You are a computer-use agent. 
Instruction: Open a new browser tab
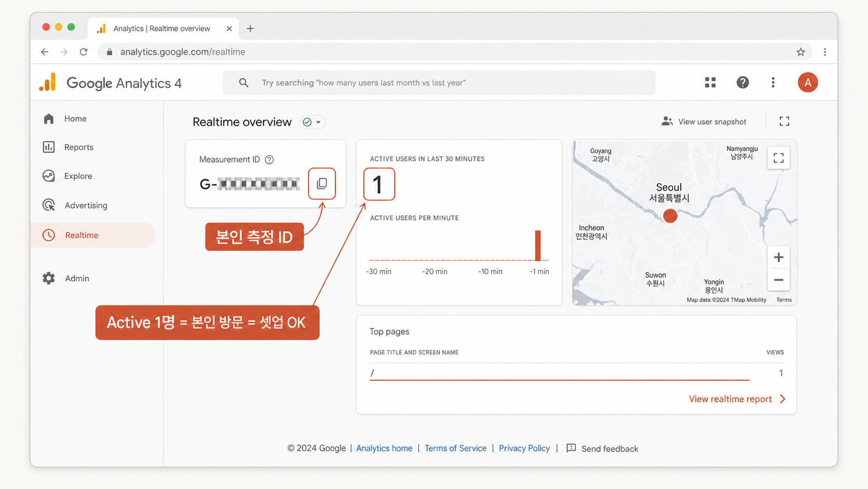tap(250, 29)
